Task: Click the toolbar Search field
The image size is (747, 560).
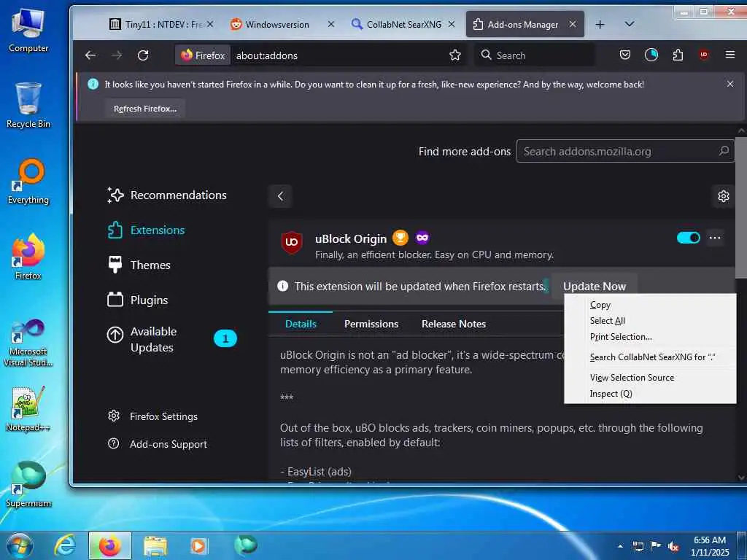Action: point(535,55)
